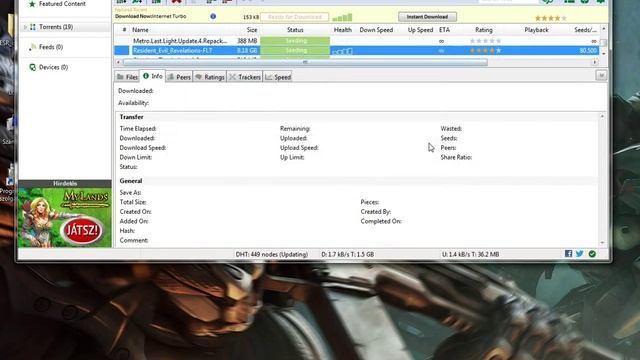640x360 pixels.
Task: Click the health bars icon in Resident_Evil row
Action: [x=342, y=51]
